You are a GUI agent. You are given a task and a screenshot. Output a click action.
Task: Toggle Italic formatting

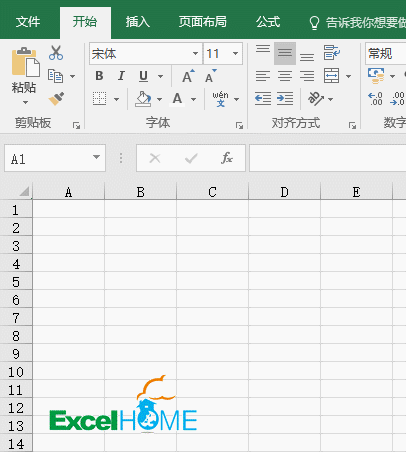tap(121, 76)
